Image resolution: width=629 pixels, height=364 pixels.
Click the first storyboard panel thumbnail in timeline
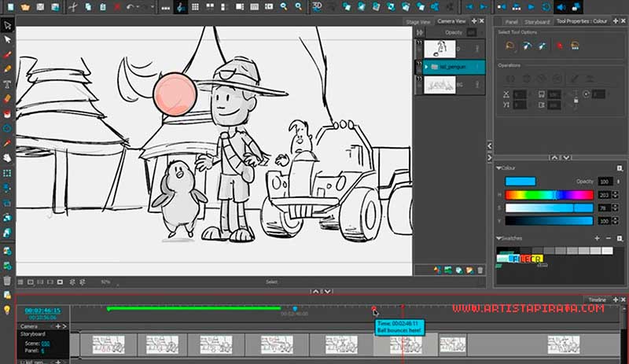109,344
